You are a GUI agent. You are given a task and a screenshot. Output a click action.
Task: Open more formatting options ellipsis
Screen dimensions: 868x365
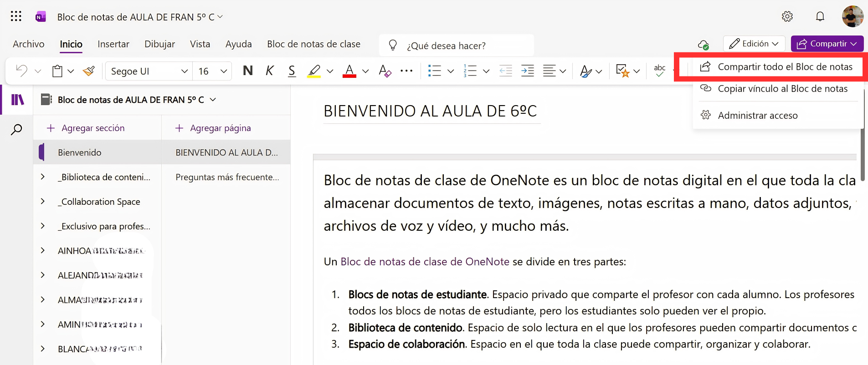pyautogui.click(x=406, y=71)
